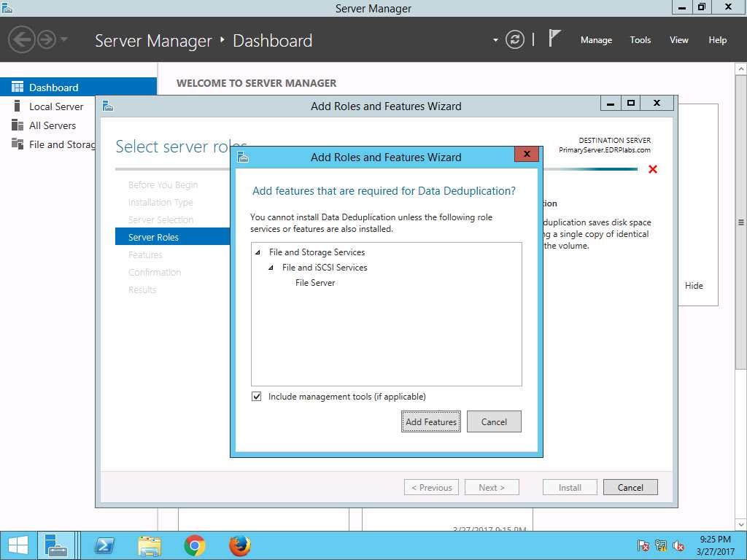Open Google Chrome from the taskbar
Viewport: 747px width, 560px height.
point(194,545)
